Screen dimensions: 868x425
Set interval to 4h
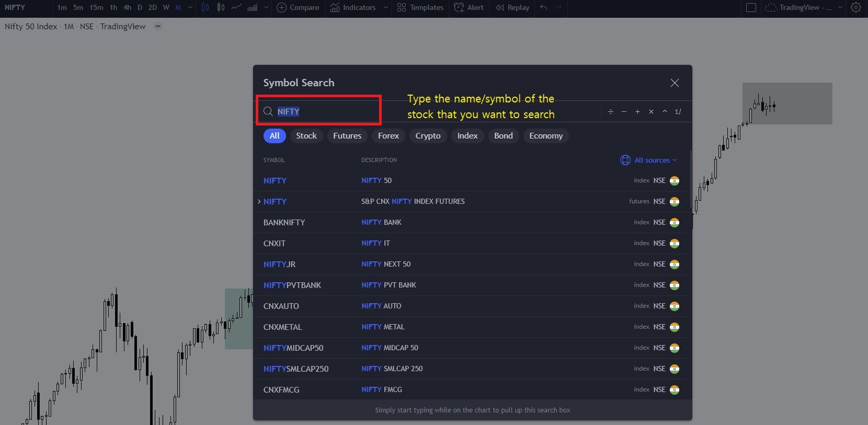(x=127, y=7)
